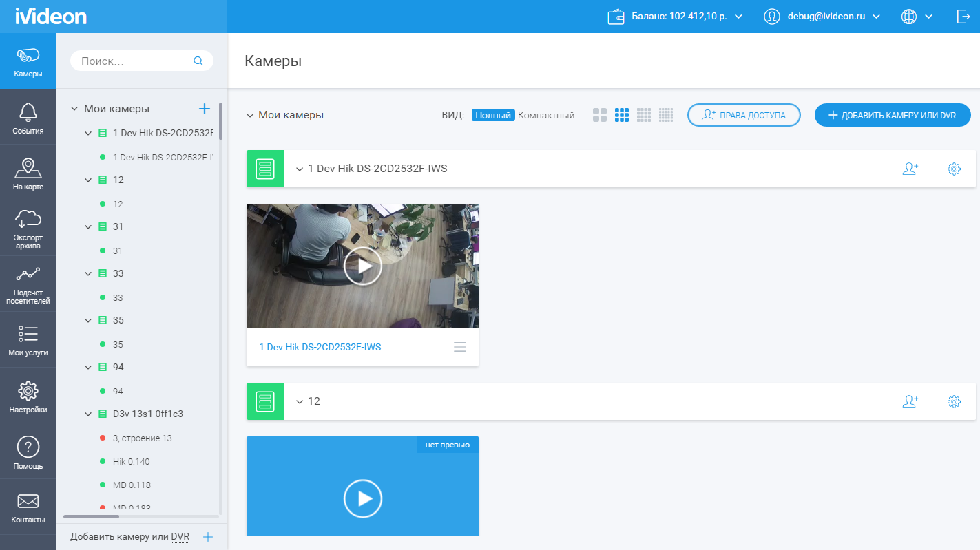The width and height of the screenshot is (980, 550).
Task: Switch view to Компактный mode
Action: click(x=546, y=116)
